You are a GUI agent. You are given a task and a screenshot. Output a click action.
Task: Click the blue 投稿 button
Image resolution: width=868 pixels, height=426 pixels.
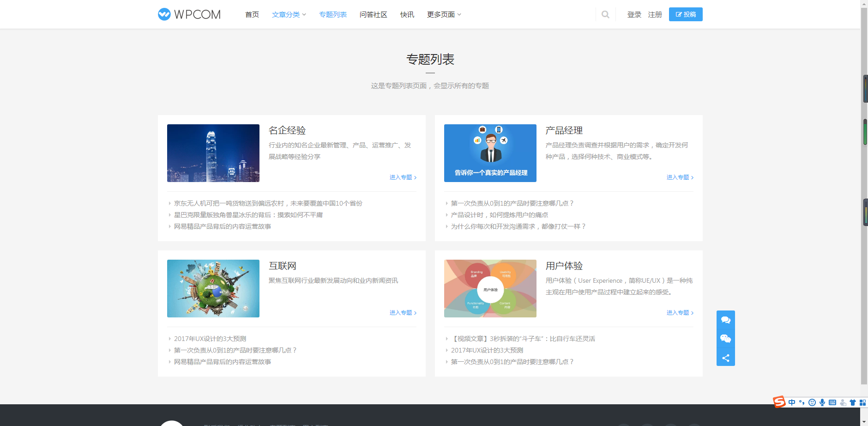[x=686, y=14]
